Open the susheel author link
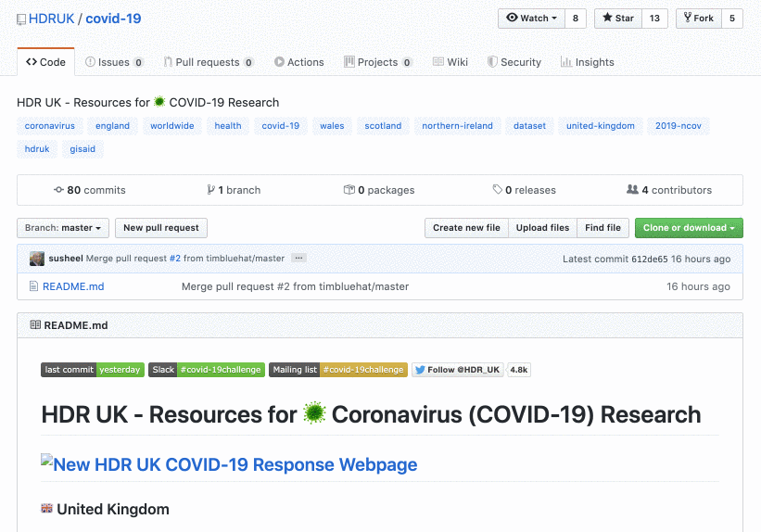Screen dimensions: 761x532 pos(66,259)
